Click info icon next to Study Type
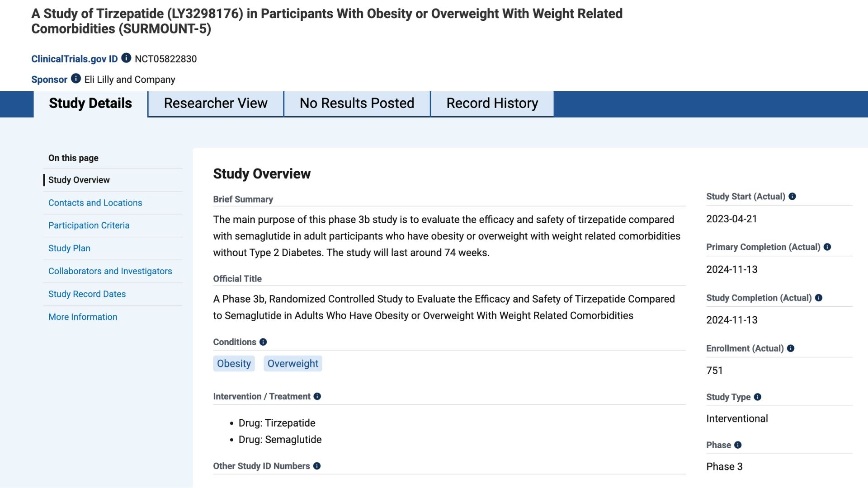868x488 pixels. click(758, 397)
